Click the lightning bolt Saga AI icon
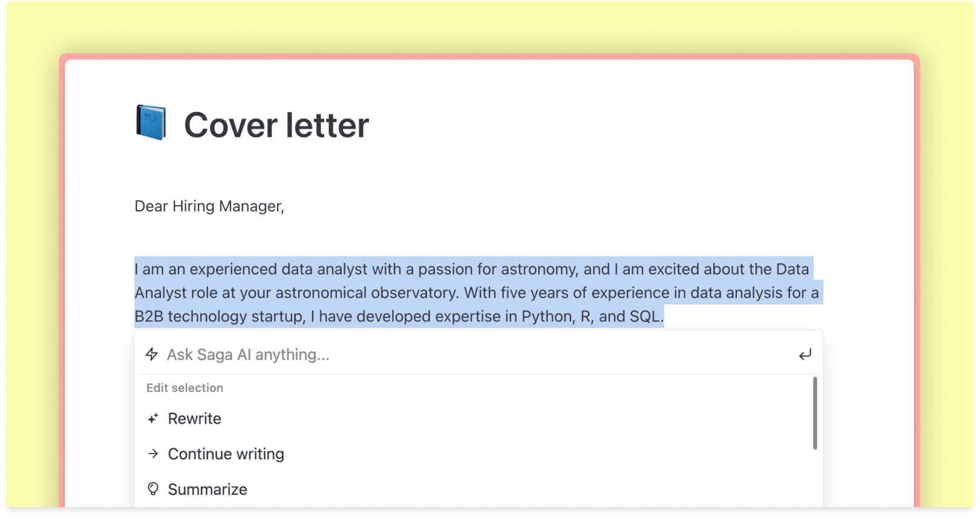The height and width of the screenshot is (518, 980). click(x=152, y=355)
